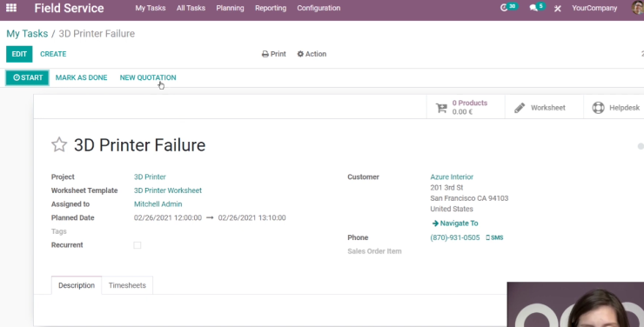Viewport: 644px width, 327px height.
Task: Select the Description tab
Action: coord(77,285)
